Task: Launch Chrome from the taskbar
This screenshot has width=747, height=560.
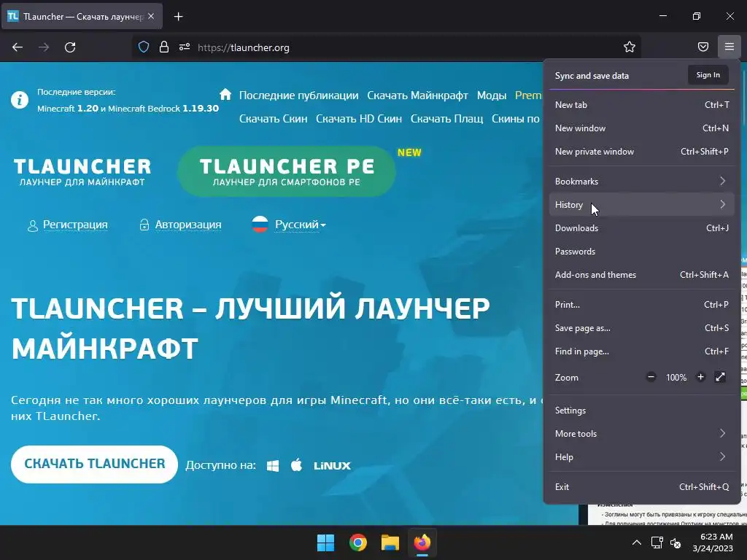Action: (357, 542)
